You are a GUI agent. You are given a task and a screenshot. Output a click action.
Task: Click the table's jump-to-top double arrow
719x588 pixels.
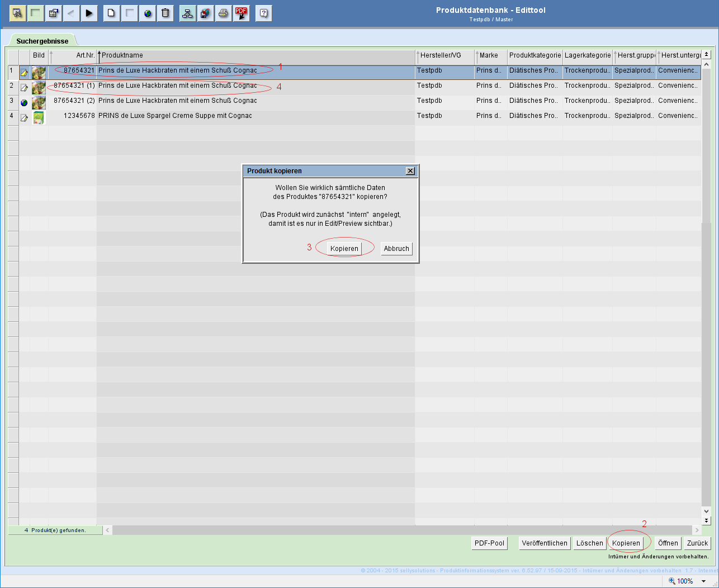click(x=706, y=54)
